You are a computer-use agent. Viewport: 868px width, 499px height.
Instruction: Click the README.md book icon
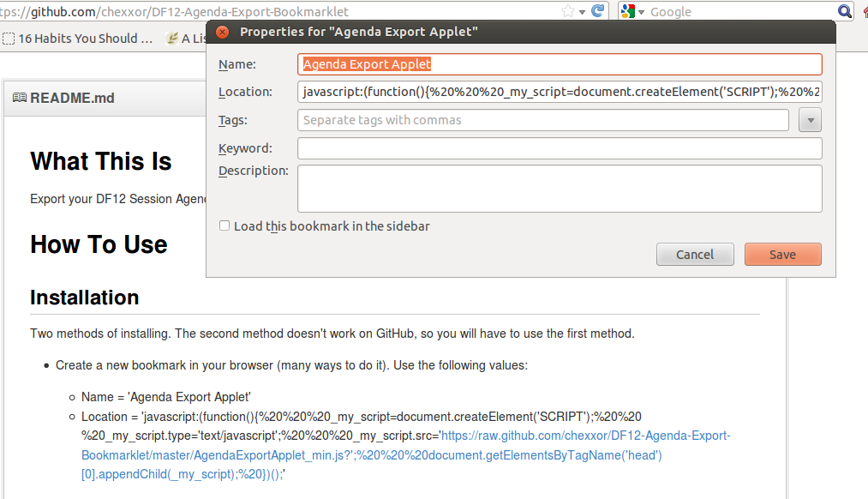(x=20, y=98)
